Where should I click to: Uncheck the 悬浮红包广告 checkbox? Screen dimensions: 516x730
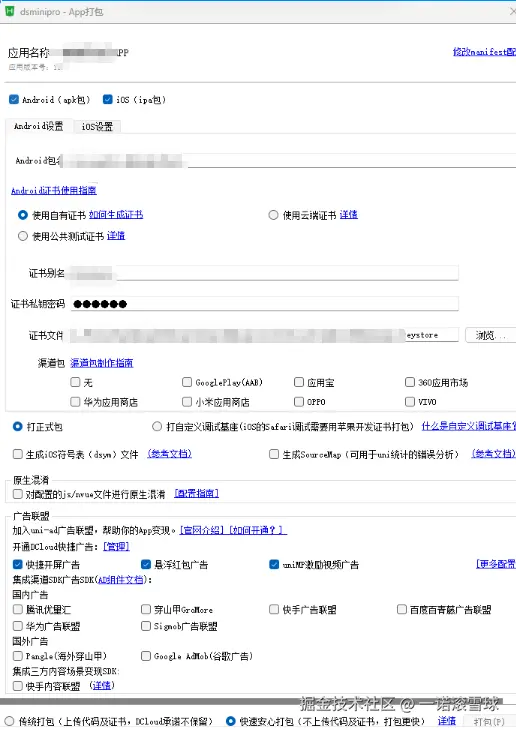click(146, 564)
